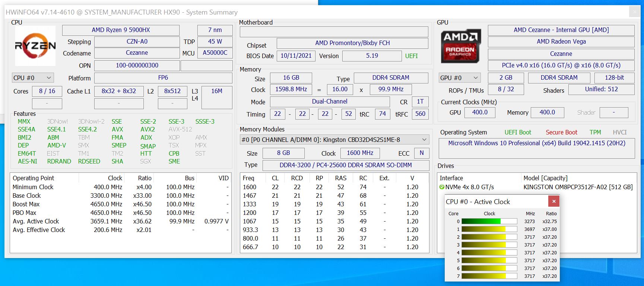644x286 pixels.
Task: Click the HVCI indicator label
Action: pyautogui.click(x=620, y=132)
